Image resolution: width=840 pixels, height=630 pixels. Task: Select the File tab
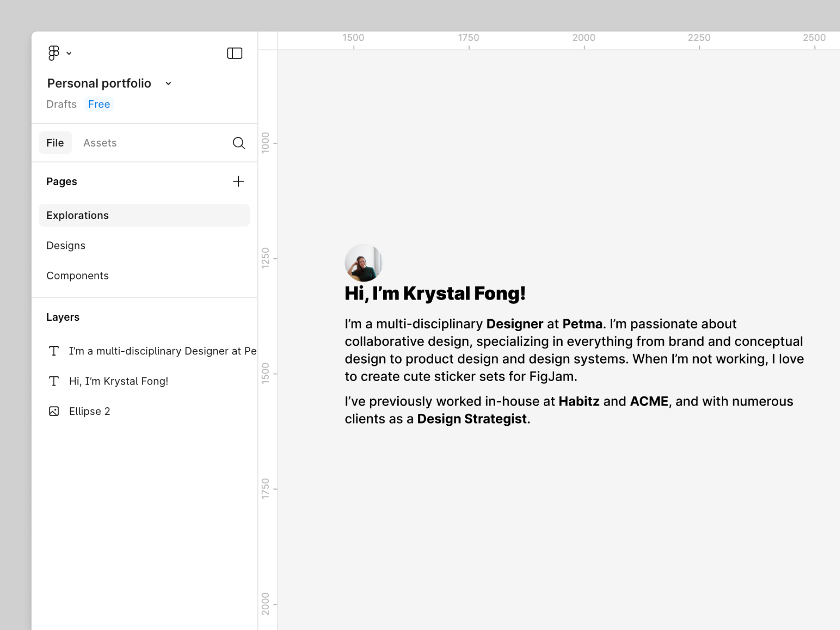[55, 143]
